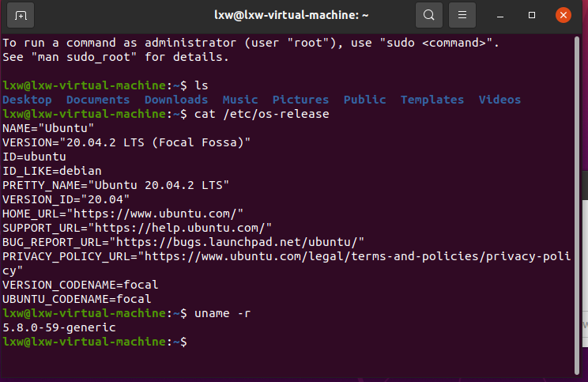Click the VERSION_ID="20.04" line

pyautogui.click(x=66, y=199)
